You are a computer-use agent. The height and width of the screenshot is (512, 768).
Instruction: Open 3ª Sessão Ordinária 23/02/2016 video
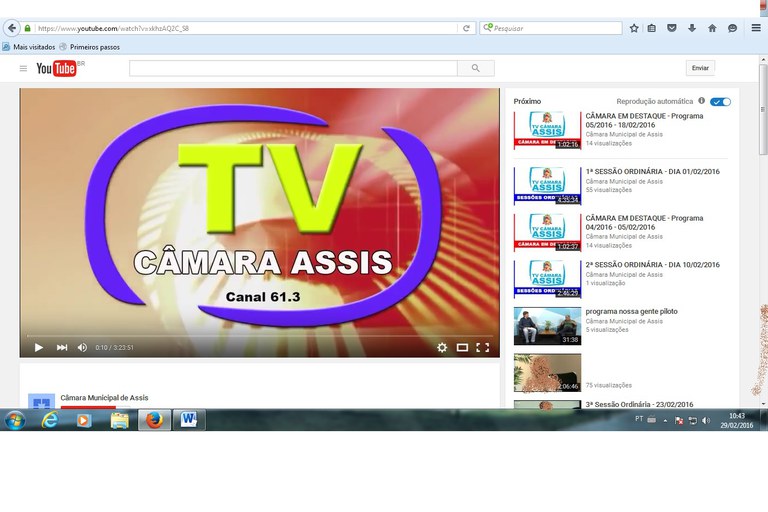tap(639, 404)
